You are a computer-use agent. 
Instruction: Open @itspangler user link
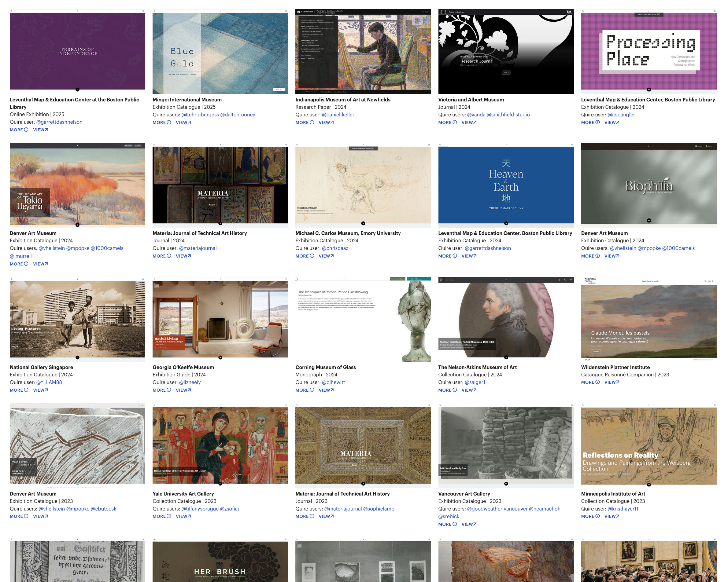point(621,115)
